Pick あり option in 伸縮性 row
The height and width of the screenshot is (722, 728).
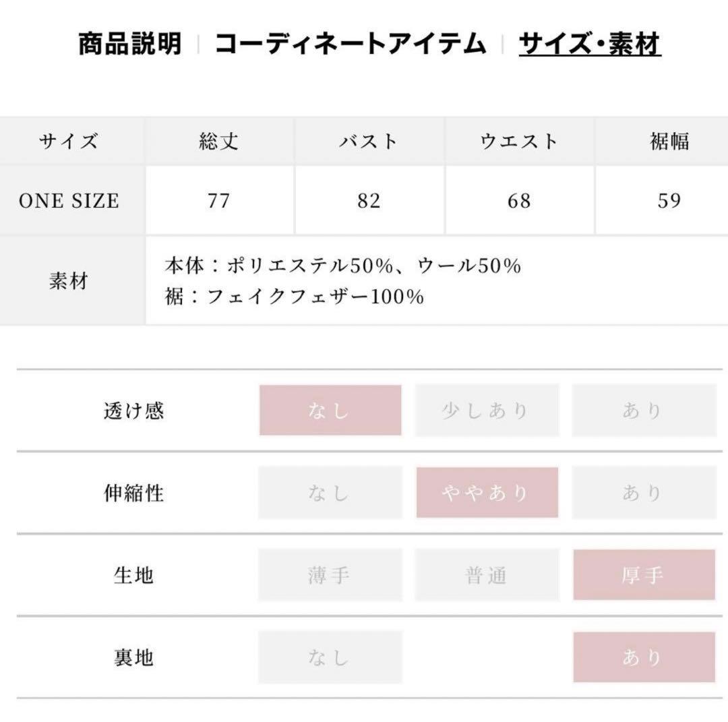644,493
